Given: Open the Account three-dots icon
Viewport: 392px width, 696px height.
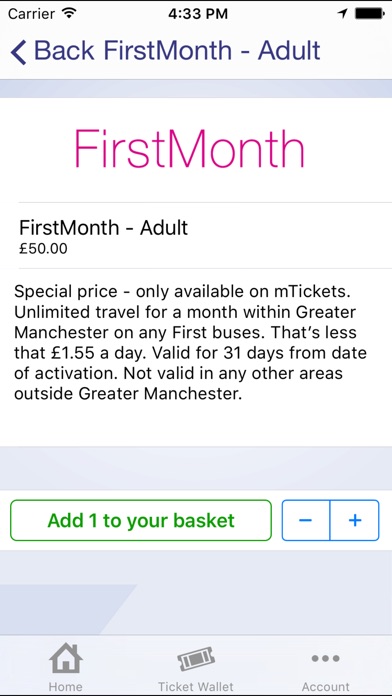Looking at the screenshot, I should (x=325, y=658).
